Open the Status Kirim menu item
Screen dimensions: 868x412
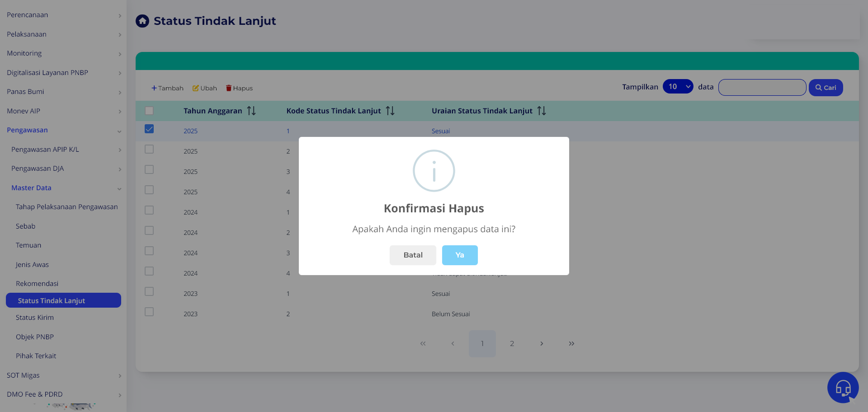click(x=34, y=317)
